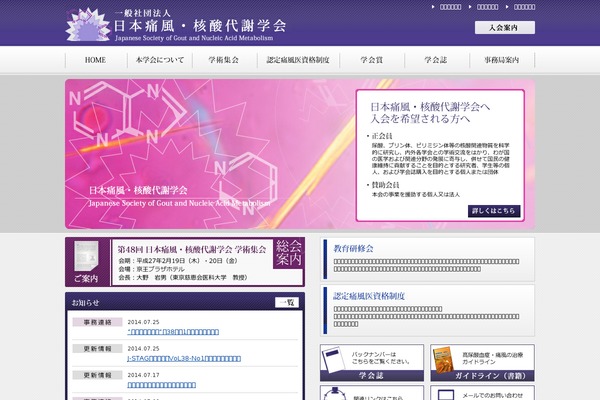This screenshot has width=600, height=400.
Task: Click the journal booklet icon in 学会誌 banner
Action: coord(334,359)
